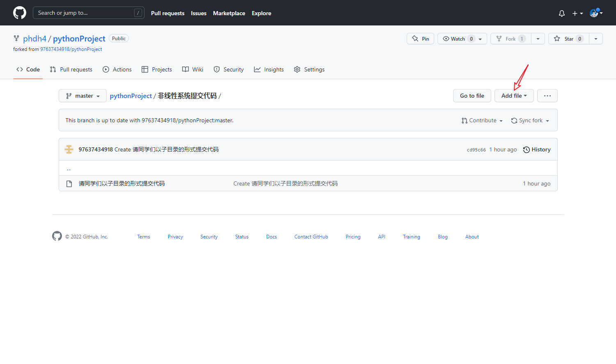Image resolution: width=616 pixels, height=364 pixels.
Task: Expand the Contribute dropdown
Action: coord(482,120)
